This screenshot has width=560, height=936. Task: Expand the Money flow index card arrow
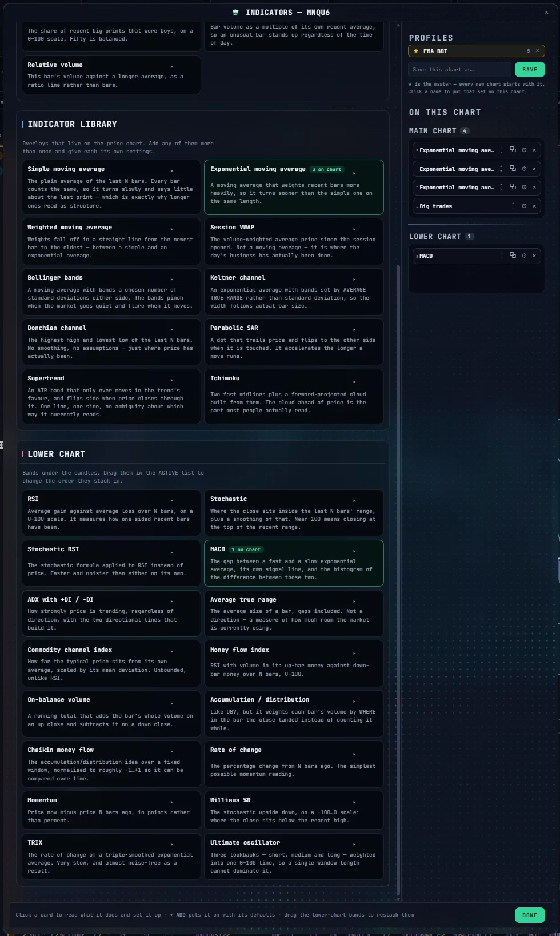point(354,653)
